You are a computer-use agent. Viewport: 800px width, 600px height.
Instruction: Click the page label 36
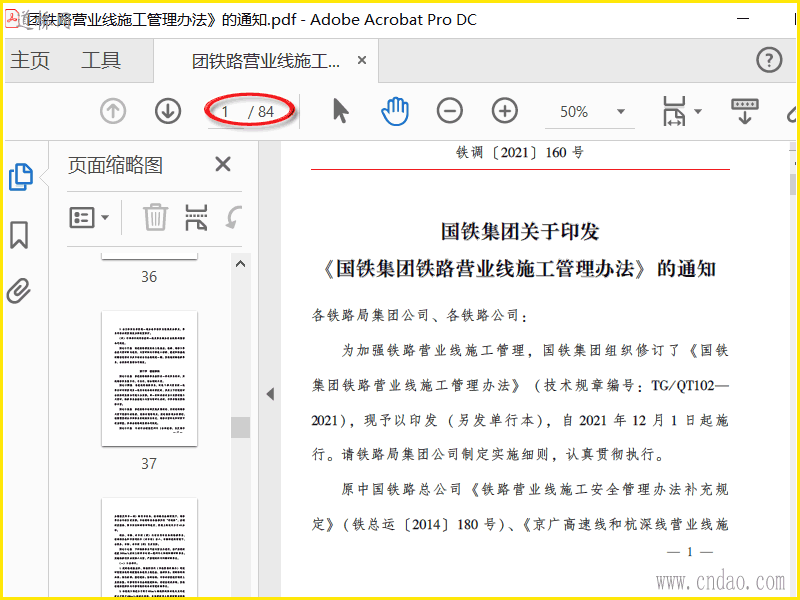[x=149, y=277]
